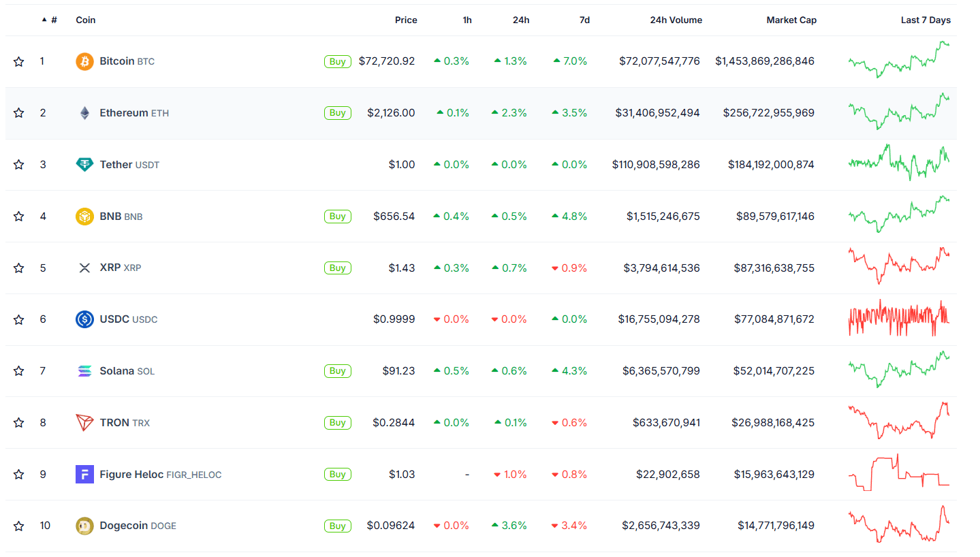
Task: Sort the table by Price column
Action: [x=406, y=20]
